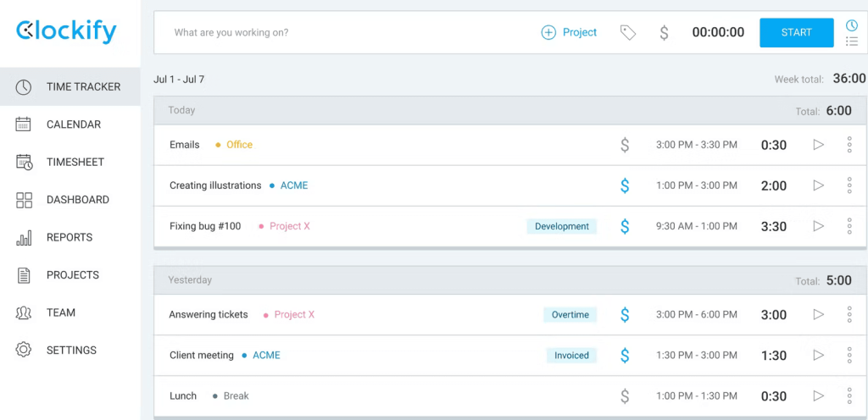Viewport: 868px width, 420px height.
Task: Toggle billable on Answering tickets entry
Action: (625, 314)
